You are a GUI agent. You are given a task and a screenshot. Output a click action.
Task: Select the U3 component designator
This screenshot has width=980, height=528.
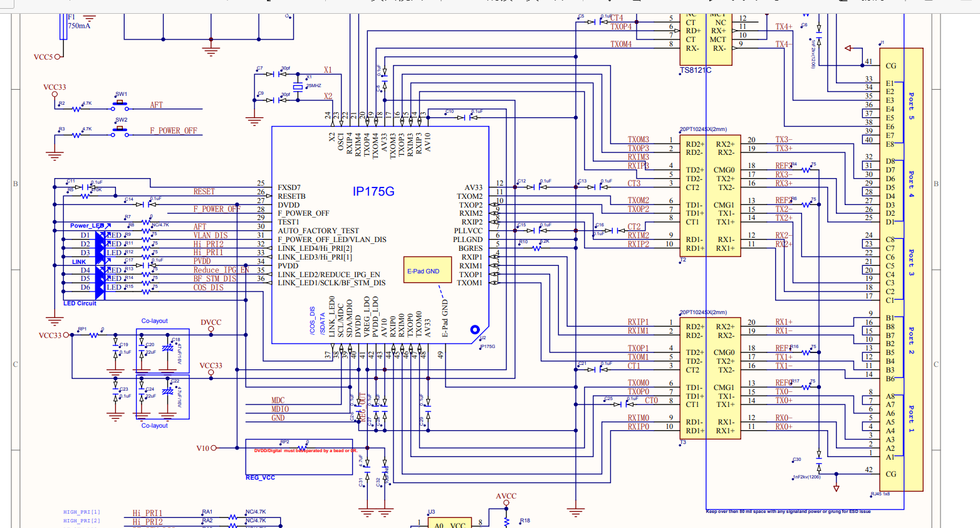pyautogui.click(x=432, y=512)
